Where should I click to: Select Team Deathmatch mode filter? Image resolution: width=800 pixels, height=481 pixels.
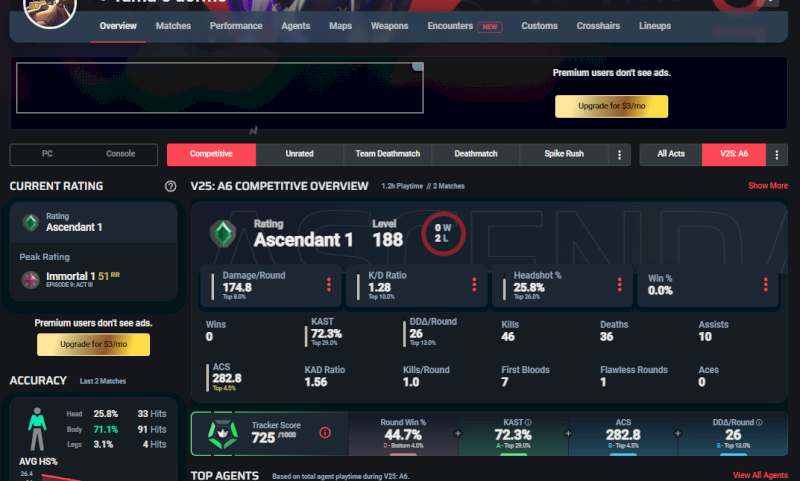tap(388, 154)
